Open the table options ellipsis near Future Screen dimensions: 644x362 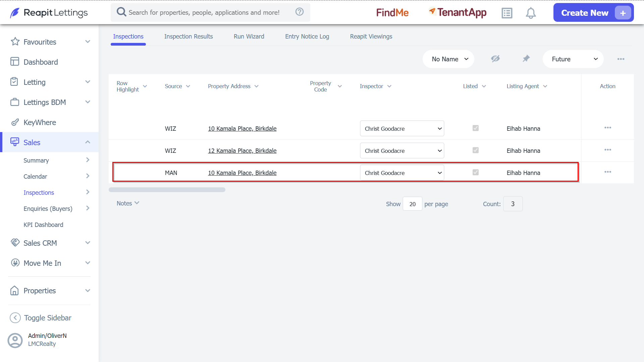(621, 59)
